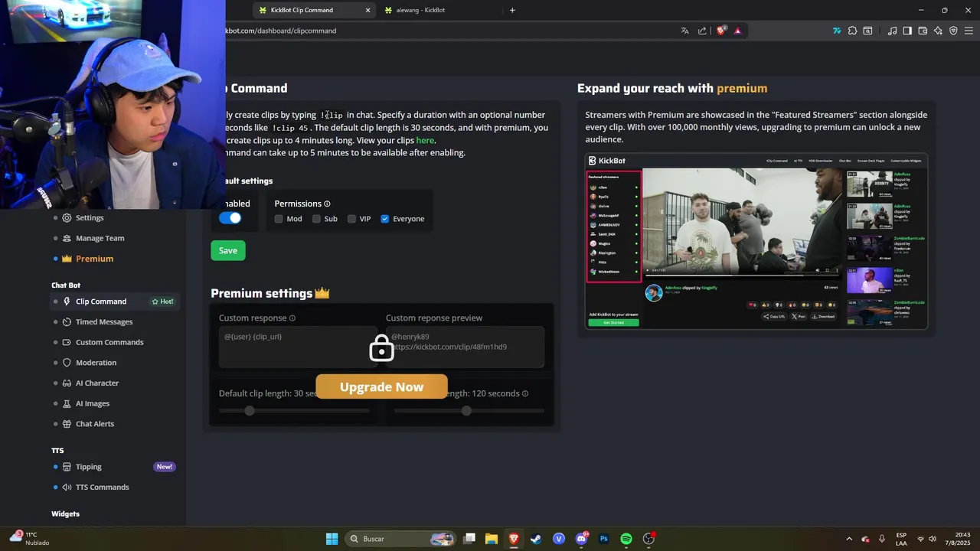980x551 pixels.
Task: Click the share page icon in address bar
Action: pyautogui.click(x=703, y=31)
